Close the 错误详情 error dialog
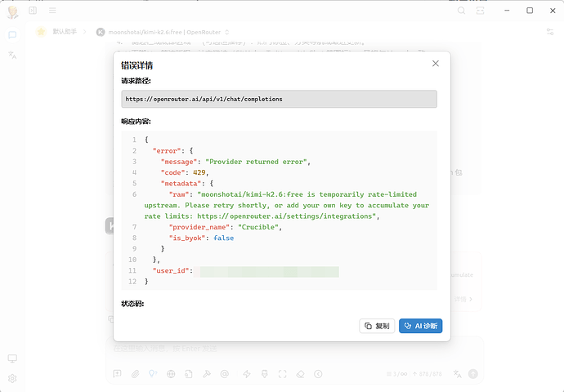This screenshot has height=392, width=564. [435, 64]
